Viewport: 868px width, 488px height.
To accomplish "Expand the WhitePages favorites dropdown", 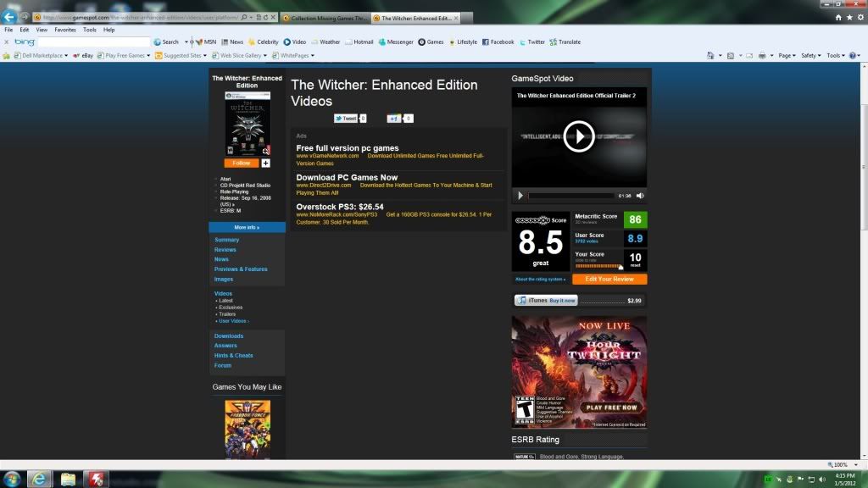I will pyautogui.click(x=312, y=55).
